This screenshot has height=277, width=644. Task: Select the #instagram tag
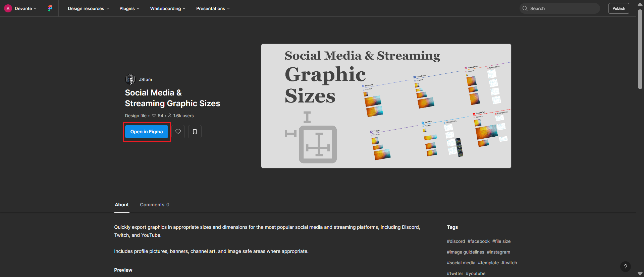click(x=498, y=252)
